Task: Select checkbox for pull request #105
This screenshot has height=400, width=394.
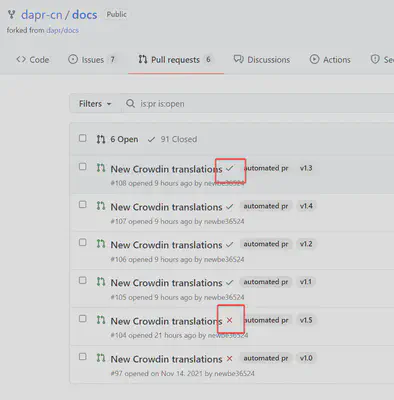Action: pos(83,280)
